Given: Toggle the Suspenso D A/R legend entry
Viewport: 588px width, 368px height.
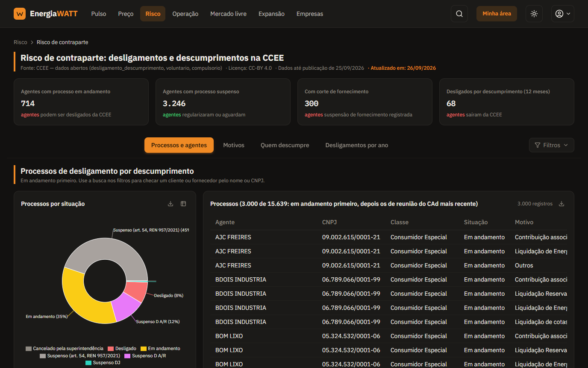Looking at the screenshot, I should [145, 356].
